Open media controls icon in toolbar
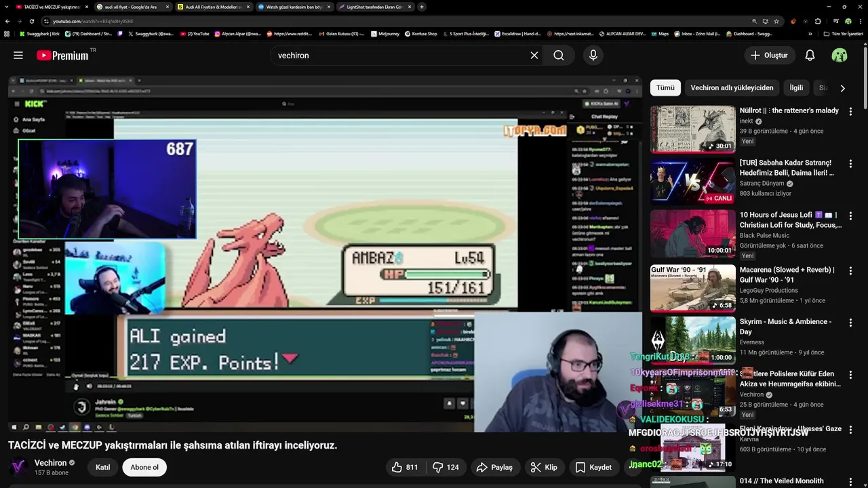 836,21
